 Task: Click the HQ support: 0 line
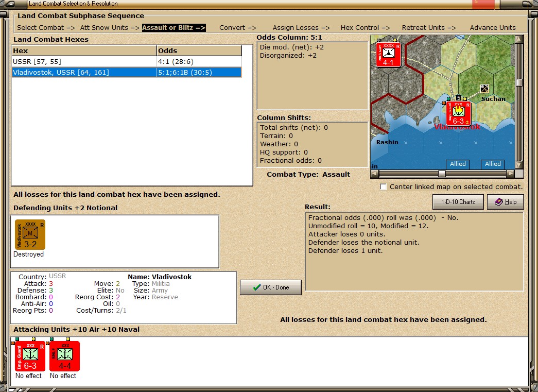(284, 152)
